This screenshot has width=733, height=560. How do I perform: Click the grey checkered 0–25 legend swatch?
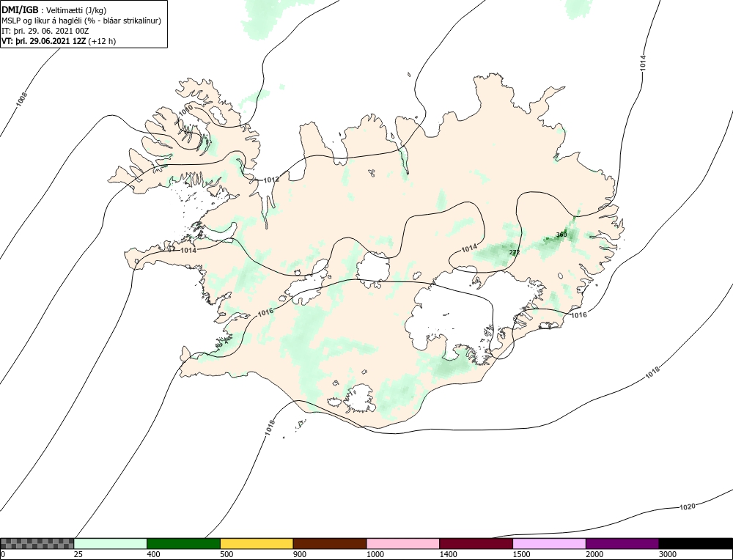click(x=37, y=544)
